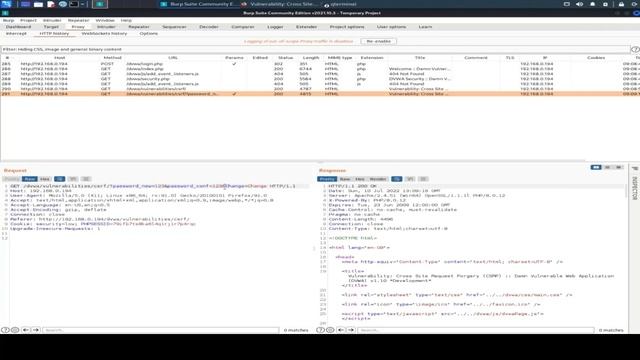Click the Filter bar hiding CSS content

[x=315, y=49]
